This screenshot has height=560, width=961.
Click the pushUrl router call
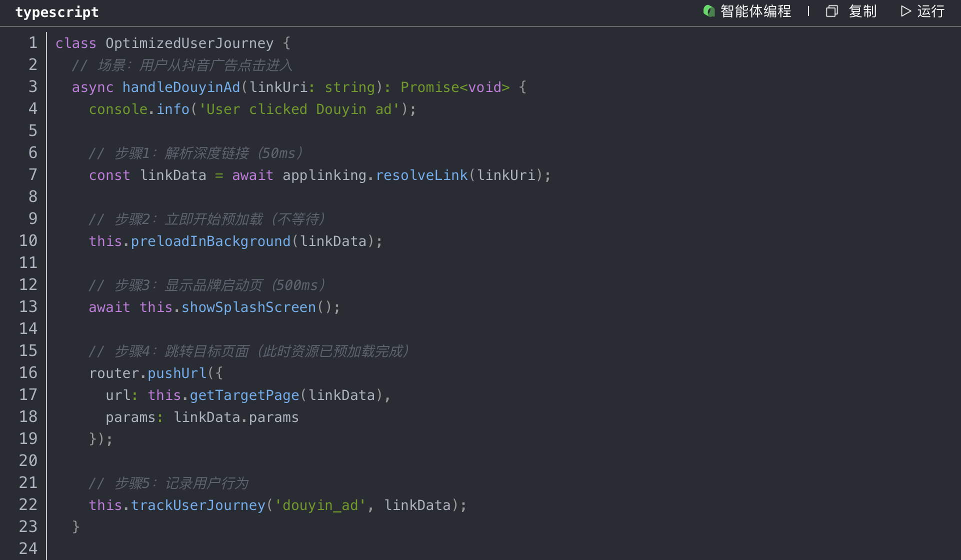click(x=177, y=373)
